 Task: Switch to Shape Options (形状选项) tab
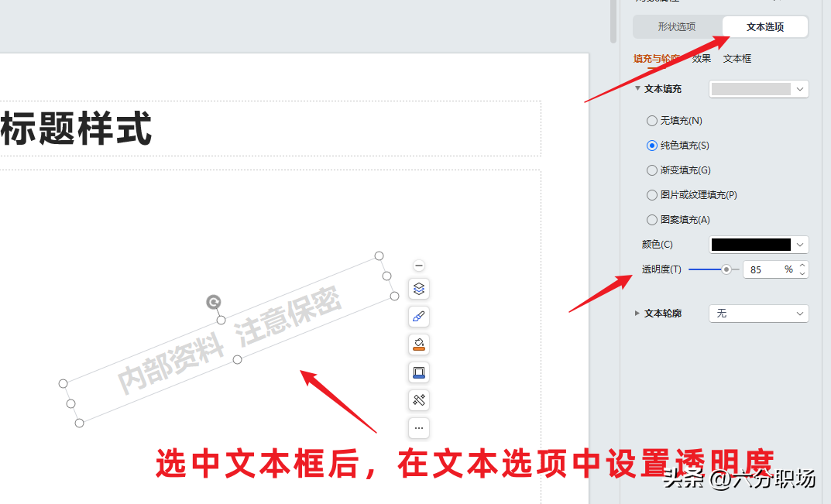677,26
